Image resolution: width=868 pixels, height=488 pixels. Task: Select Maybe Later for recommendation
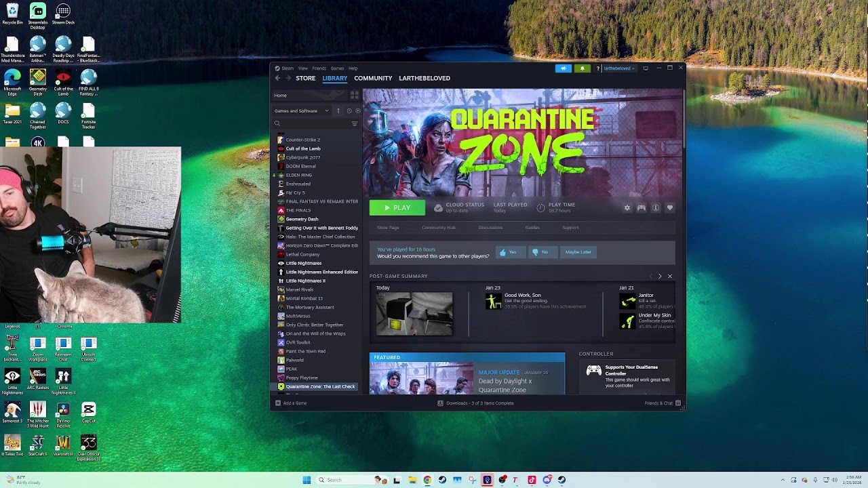click(x=578, y=252)
